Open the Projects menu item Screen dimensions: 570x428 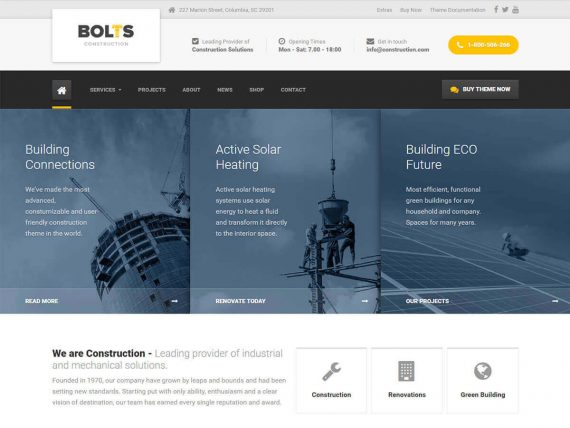coord(152,90)
